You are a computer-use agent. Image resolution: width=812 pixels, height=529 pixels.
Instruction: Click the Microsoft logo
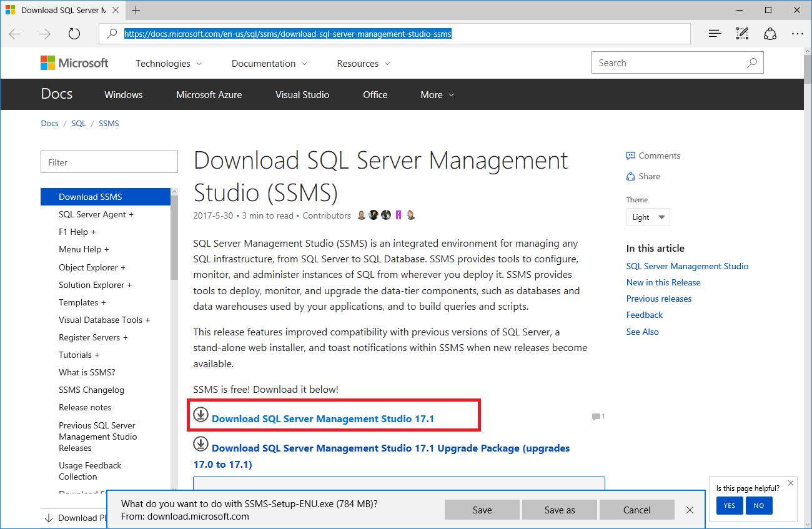click(74, 63)
